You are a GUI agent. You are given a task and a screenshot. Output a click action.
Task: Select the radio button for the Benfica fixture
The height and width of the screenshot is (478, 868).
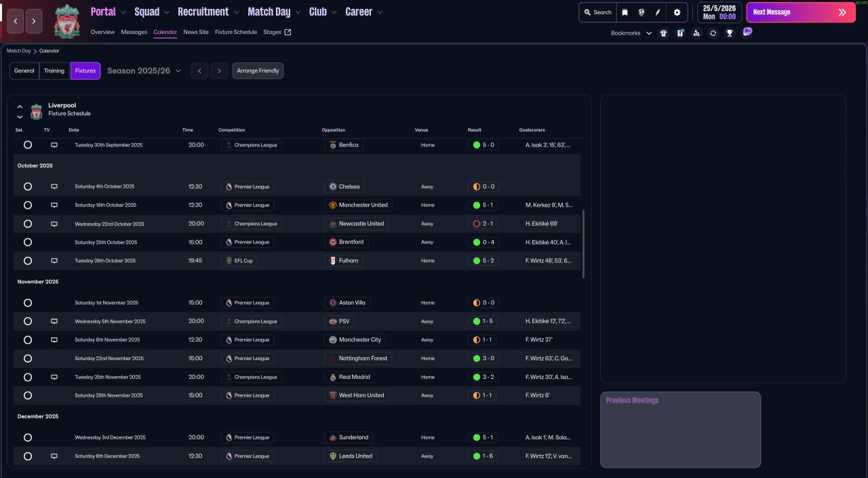pos(28,145)
